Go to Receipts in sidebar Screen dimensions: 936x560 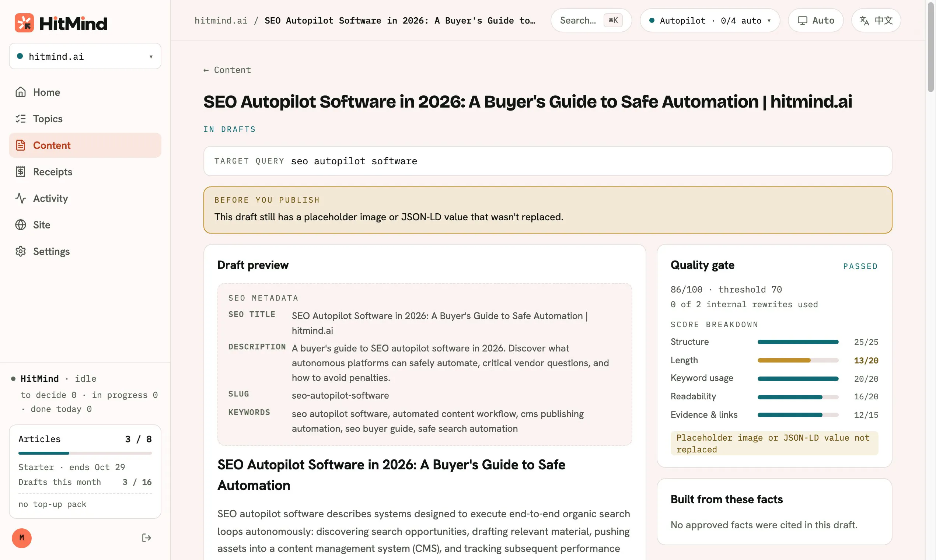[x=85, y=172]
